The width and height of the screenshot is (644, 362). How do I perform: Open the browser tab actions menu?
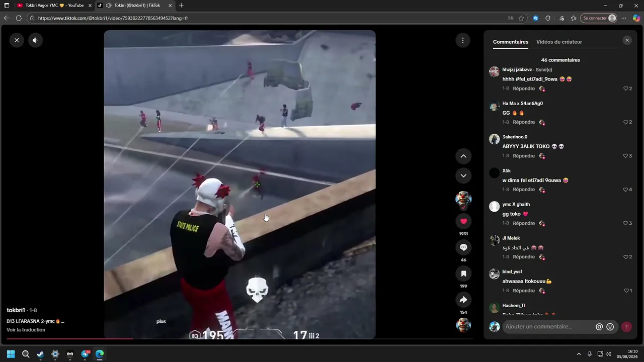[x=7, y=6]
